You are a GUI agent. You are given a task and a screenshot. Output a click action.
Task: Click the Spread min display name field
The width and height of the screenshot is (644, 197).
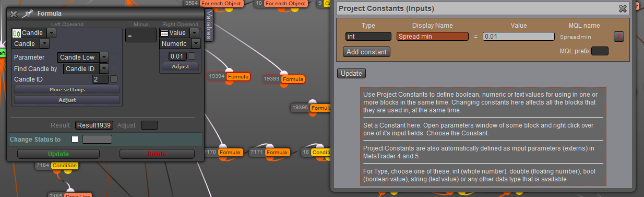(x=433, y=37)
